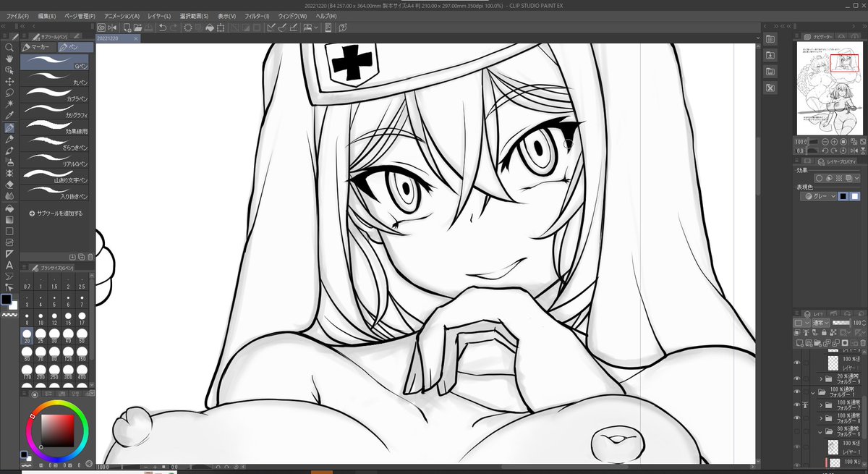The image size is (868, 474).
Task: Open the ウィンドウ(W) menu
Action: click(x=292, y=15)
